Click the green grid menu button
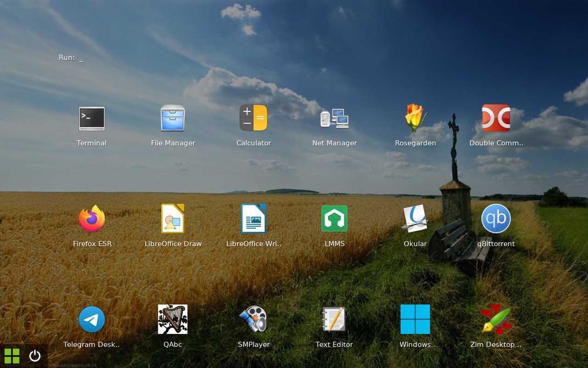Image resolution: width=588 pixels, height=368 pixels. [12, 356]
